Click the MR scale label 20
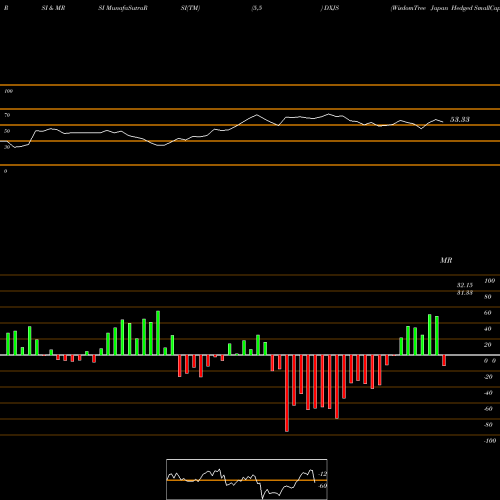This screenshot has height=500, width=500. click(x=488, y=345)
